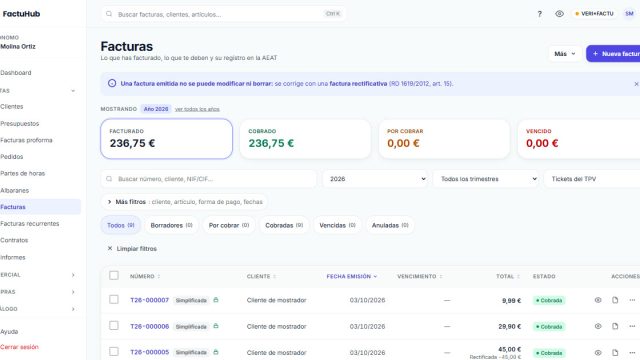Image resolution: width=640 pixels, height=360 pixels.
Task: Click the info icon in the blue banner
Action: (112, 83)
